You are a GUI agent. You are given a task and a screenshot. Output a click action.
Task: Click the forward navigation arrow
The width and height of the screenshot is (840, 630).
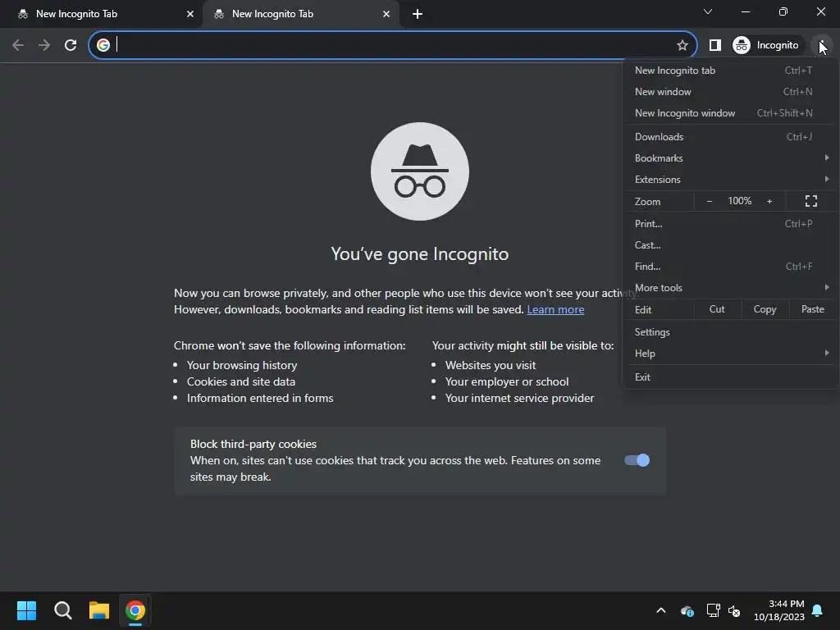tap(44, 45)
